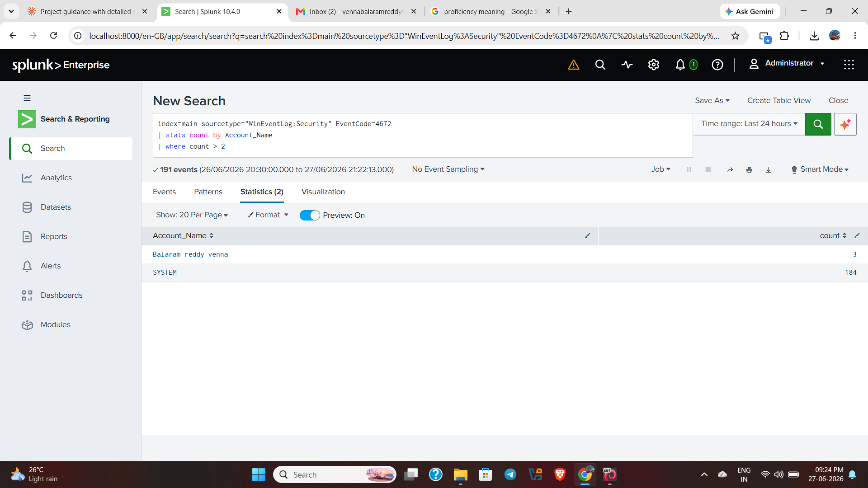
Task: Expand the Administrator user menu
Action: tap(787, 64)
